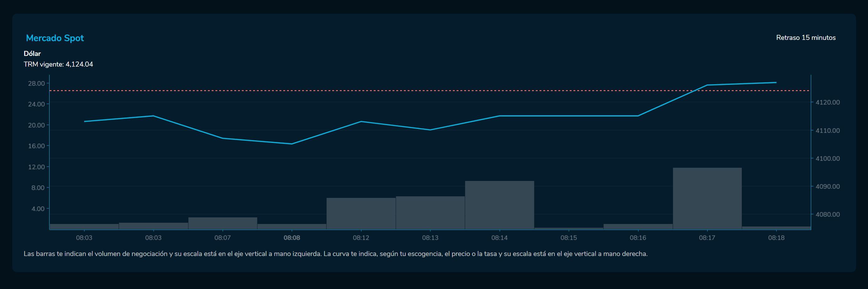
Task: Click the 4120.00 right axis label
Action: 828,102
